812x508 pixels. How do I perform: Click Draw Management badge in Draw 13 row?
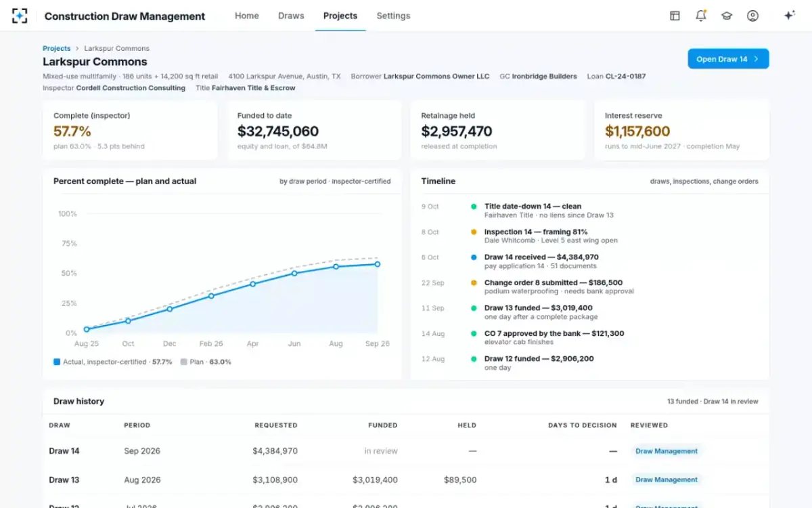[x=666, y=480]
